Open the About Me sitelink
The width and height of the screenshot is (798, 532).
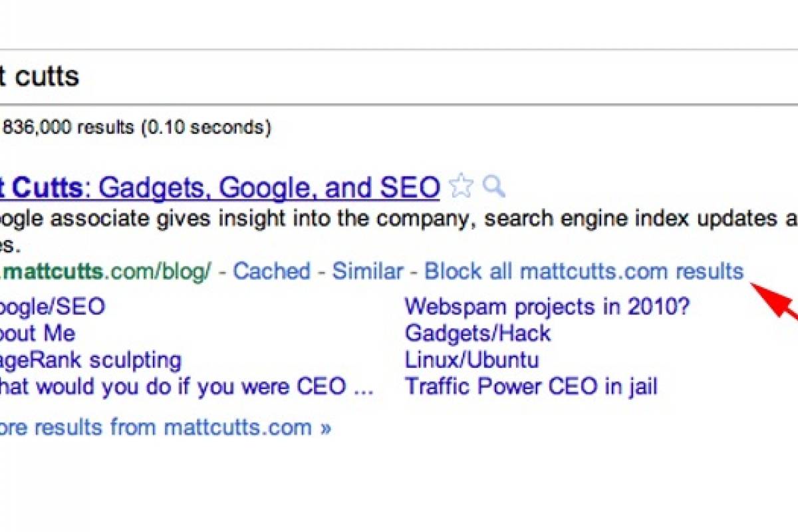[37, 333]
